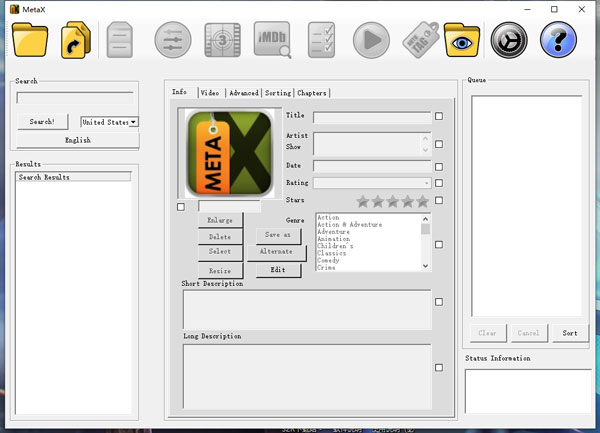This screenshot has height=433, width=600.
Task: Click the gray file cabinet icon
Action: [120, 40]
